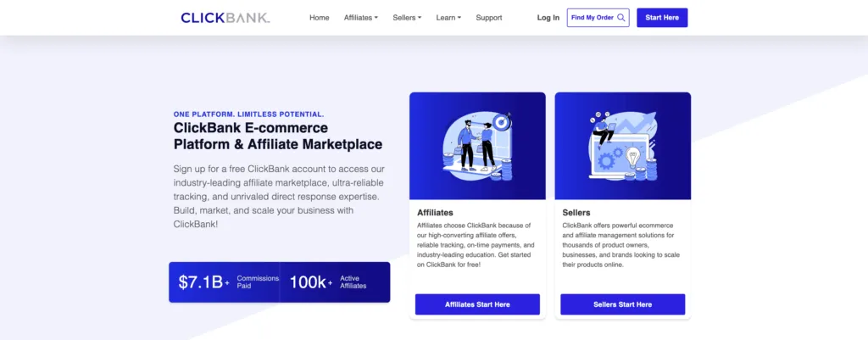Expand the Sellers navigation dropdown

pos(407,18)
